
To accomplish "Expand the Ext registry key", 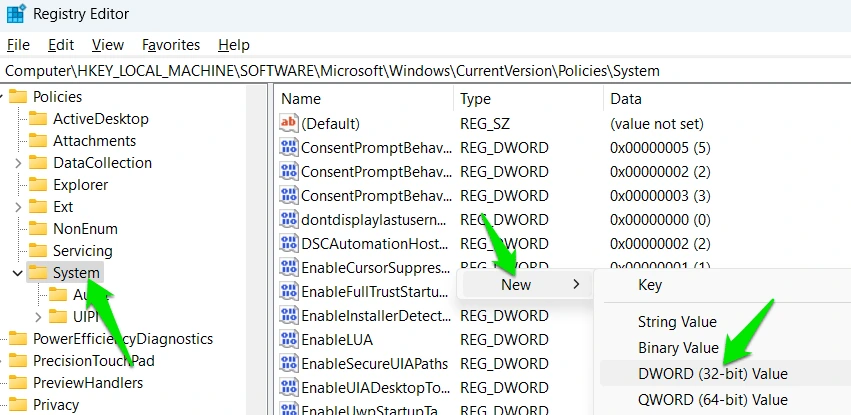I will coord(19,207).
